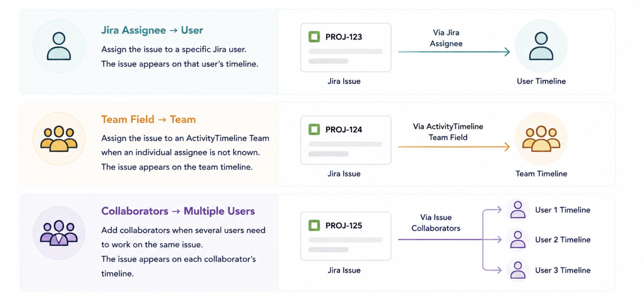This screenshot has width=644, height=295.
Task: Select the "Team Field → Team" heading
Action: (148, 119)
